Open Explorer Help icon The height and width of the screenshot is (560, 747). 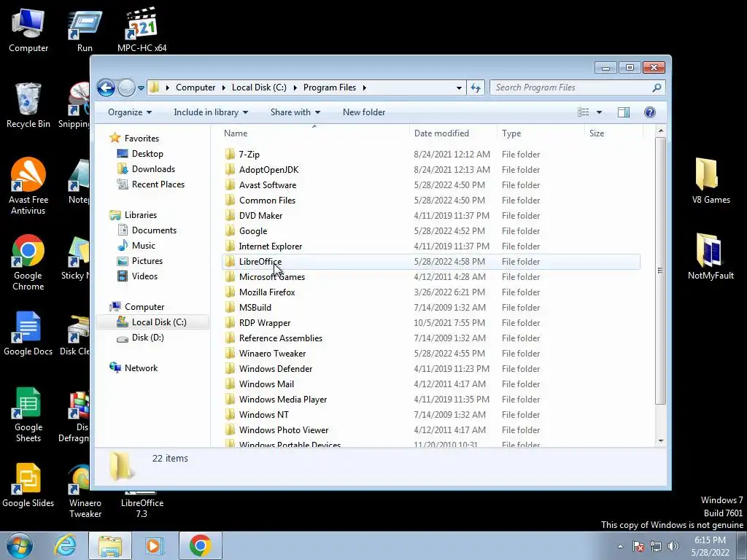(650, 112)
